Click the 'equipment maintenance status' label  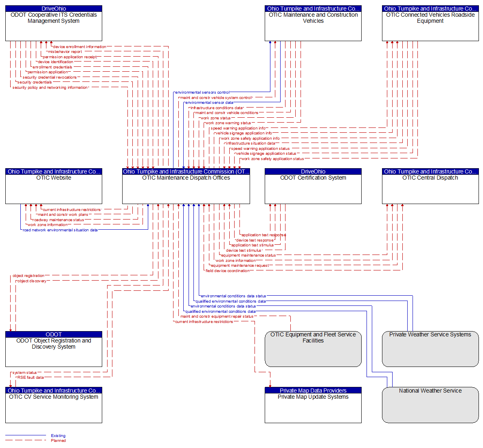tap(248, 255)
